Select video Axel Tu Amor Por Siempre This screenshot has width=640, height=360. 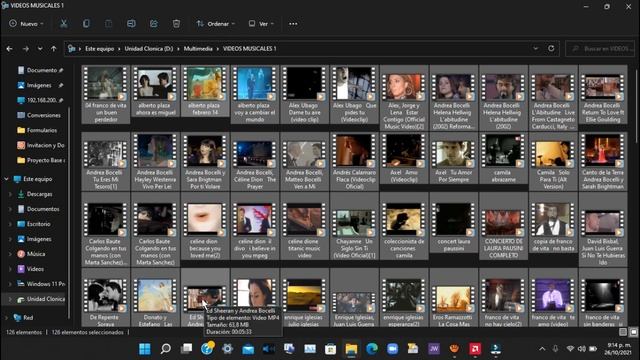453,158
